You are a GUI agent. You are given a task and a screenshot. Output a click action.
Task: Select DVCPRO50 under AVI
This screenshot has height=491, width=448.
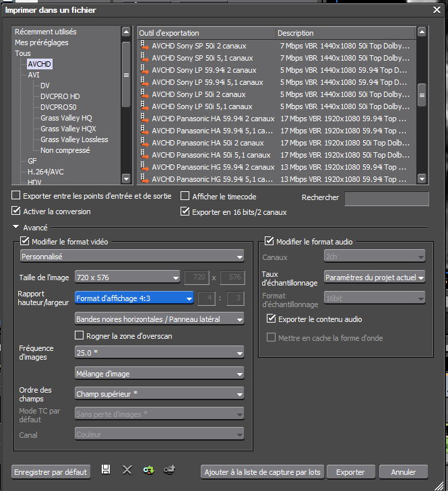(x=59, y=107)
